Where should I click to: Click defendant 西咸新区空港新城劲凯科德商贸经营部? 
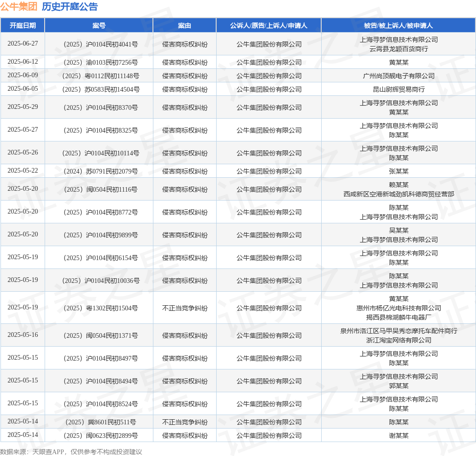tap(398, 194)
